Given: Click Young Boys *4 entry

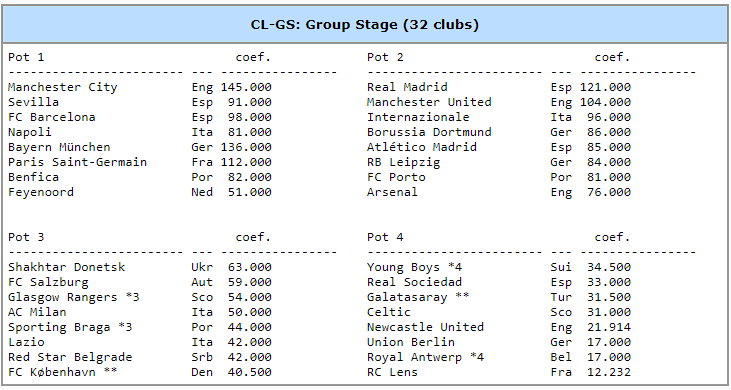Looking at the screenshot, I should click(414, 267).
